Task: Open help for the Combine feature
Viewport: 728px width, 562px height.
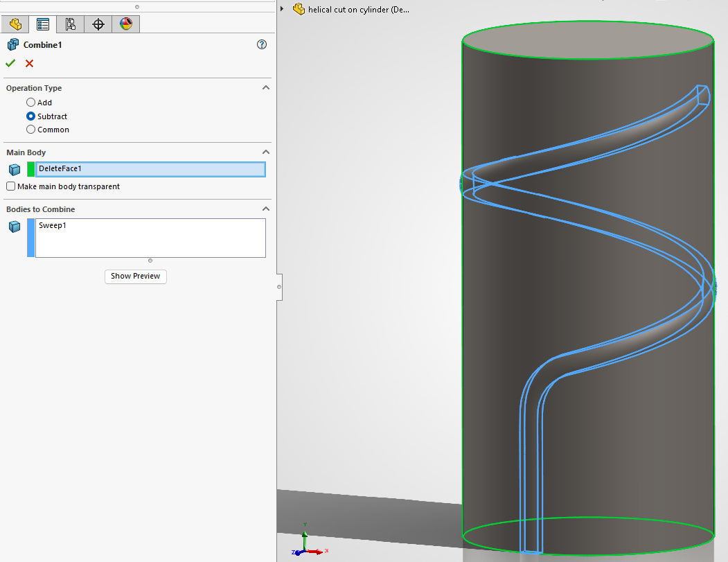Action: [x=262, y=44]
